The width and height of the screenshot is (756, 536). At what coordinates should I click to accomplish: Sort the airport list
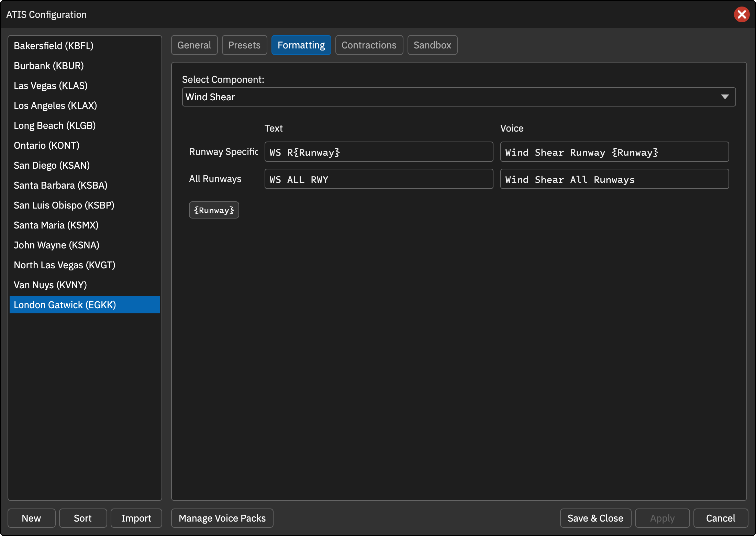pos(83,518)
